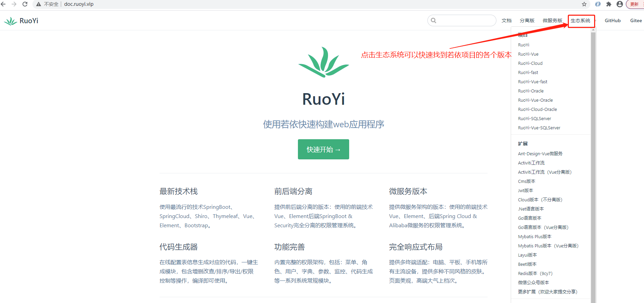Open Activiti工作流（Vue分离版）link
Image resolution: width=644 pixels, height=303 pixels.
click(545, 172)
